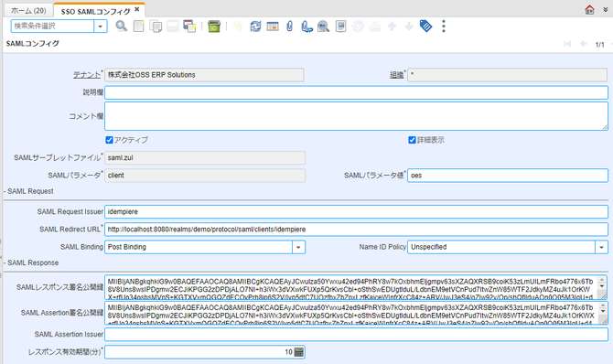Click the Print printer icon
The width and height of the screenshot is (613, 364).
click(x=375, y=27)
